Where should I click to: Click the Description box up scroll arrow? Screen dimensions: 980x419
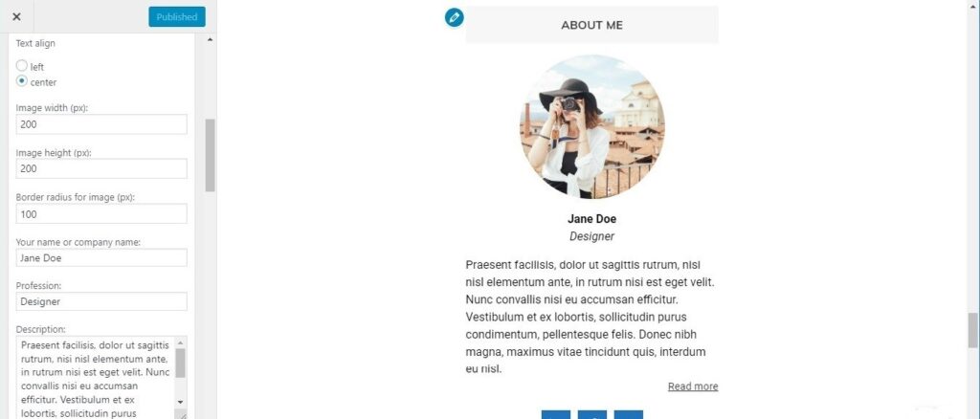point(181,342)
